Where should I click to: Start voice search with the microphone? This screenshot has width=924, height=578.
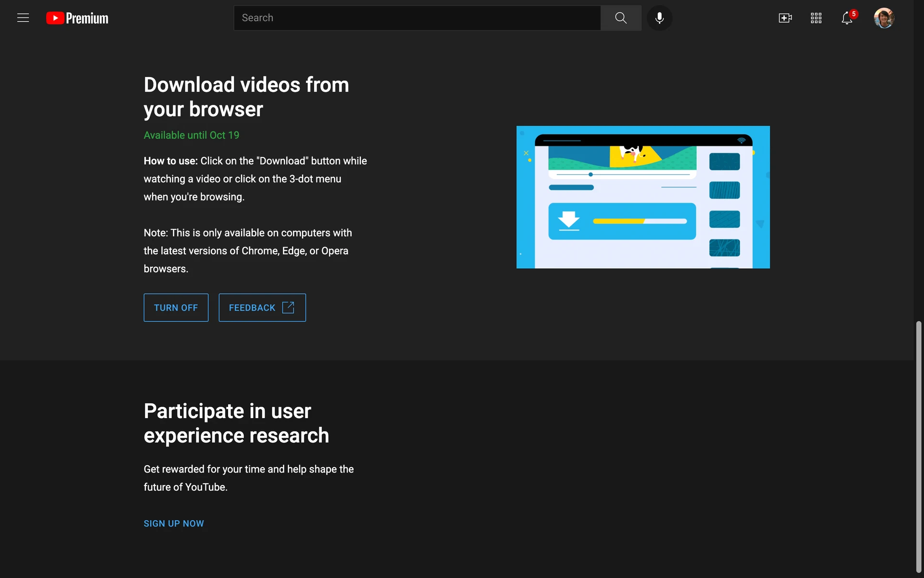coord(659,18)
